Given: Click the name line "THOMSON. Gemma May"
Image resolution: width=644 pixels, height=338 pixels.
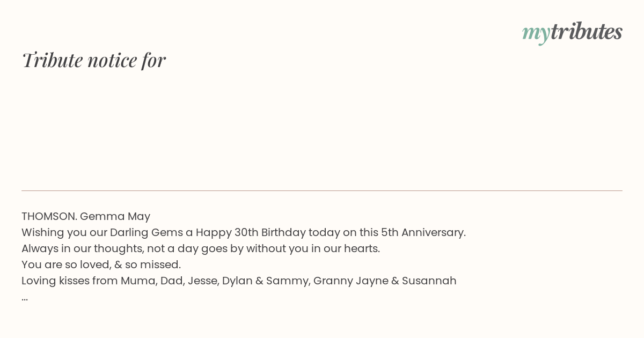Looking at the screenshot, I should tap(86, 216).
